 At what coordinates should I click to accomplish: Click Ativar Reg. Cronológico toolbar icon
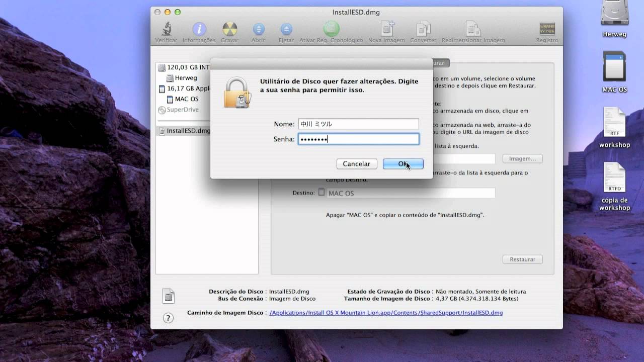331,28
